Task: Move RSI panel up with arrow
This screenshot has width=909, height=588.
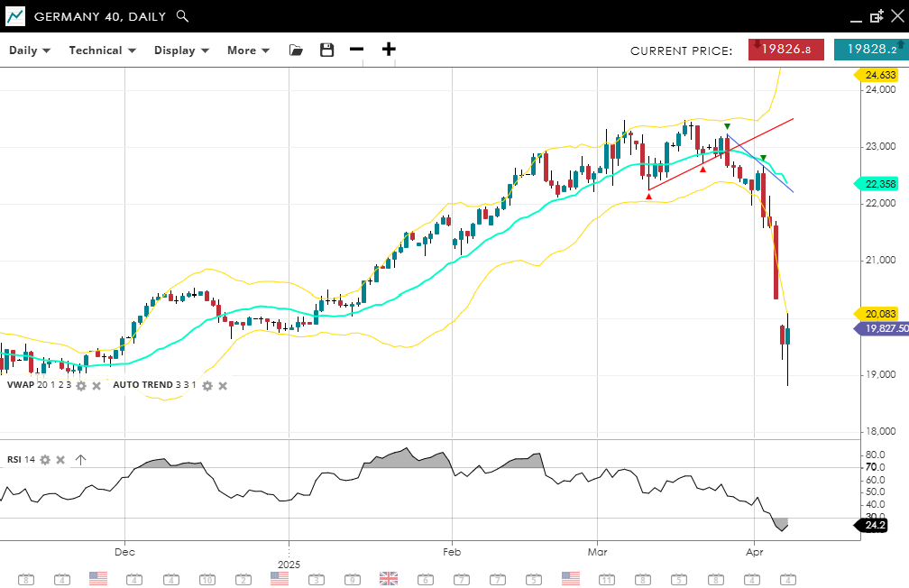Action: coord(80,460)
